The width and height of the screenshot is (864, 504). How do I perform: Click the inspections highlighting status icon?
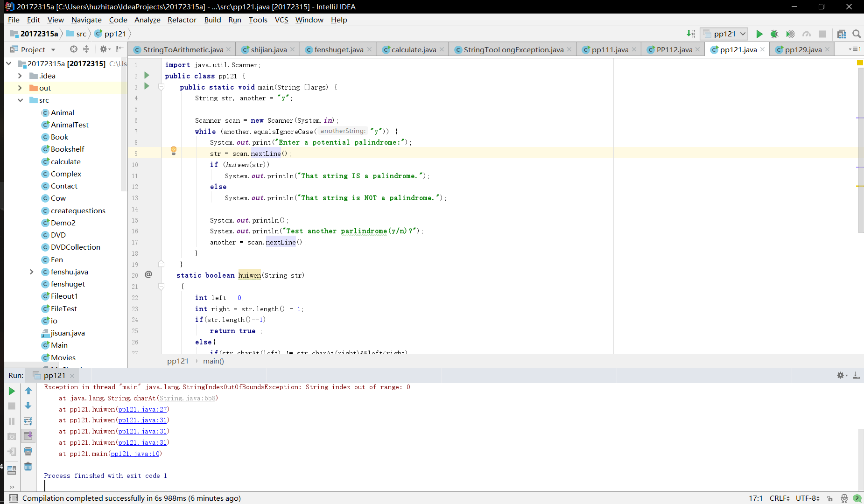pyautogui.click(x=844, y=498)
